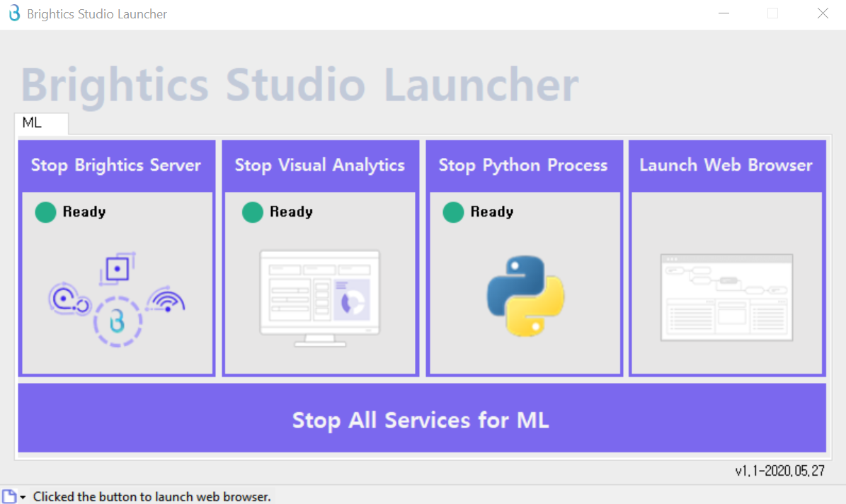
Task: Click the green status dot for Python Process
Action: (453, 212)
